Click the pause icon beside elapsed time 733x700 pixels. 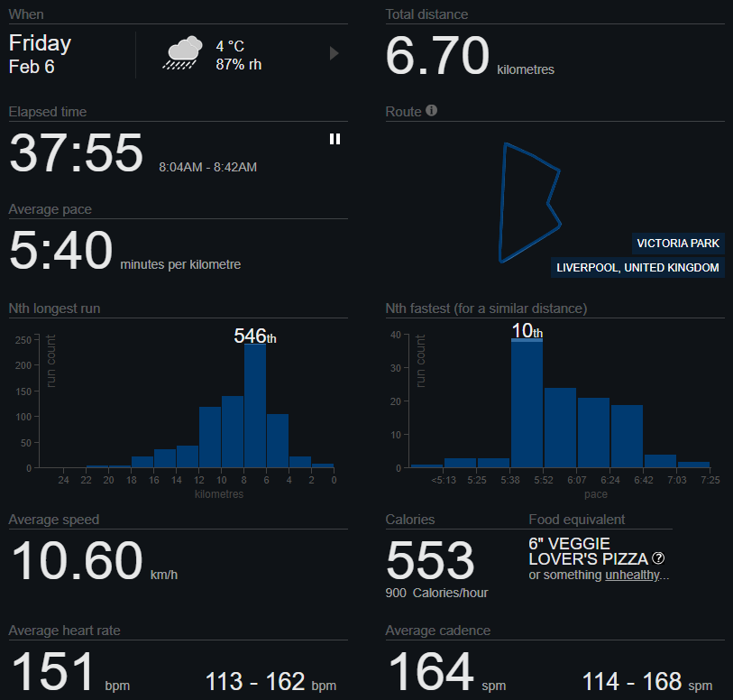(334, 139)
